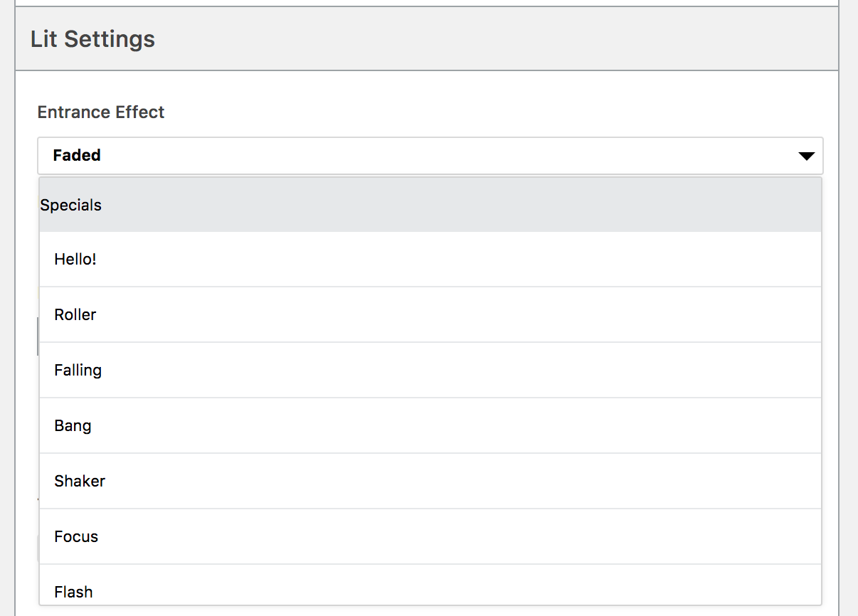Screen dimensions: 858x616
Task: Click the Entrance Effect field label
Action: (101, 112)
